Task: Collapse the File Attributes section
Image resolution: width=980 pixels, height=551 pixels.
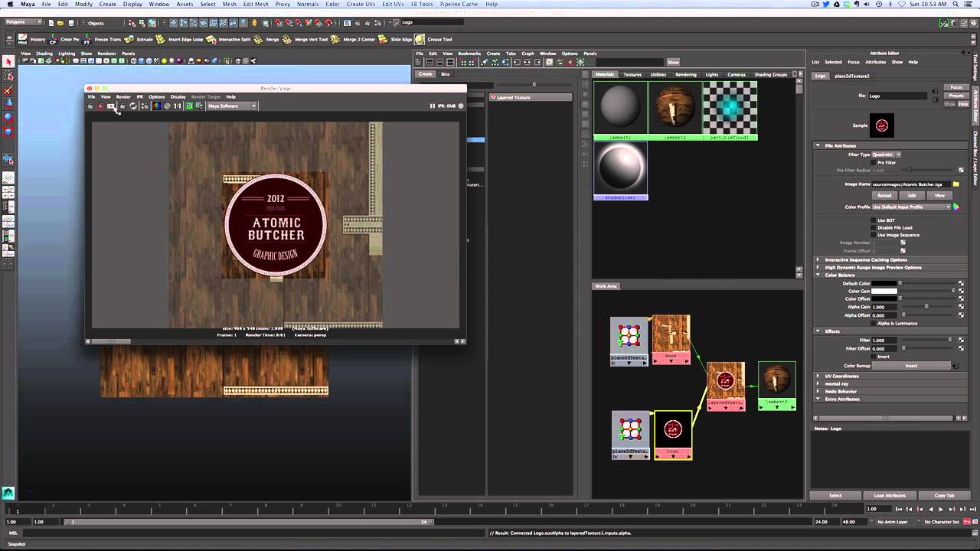Action: coord(818,145)
